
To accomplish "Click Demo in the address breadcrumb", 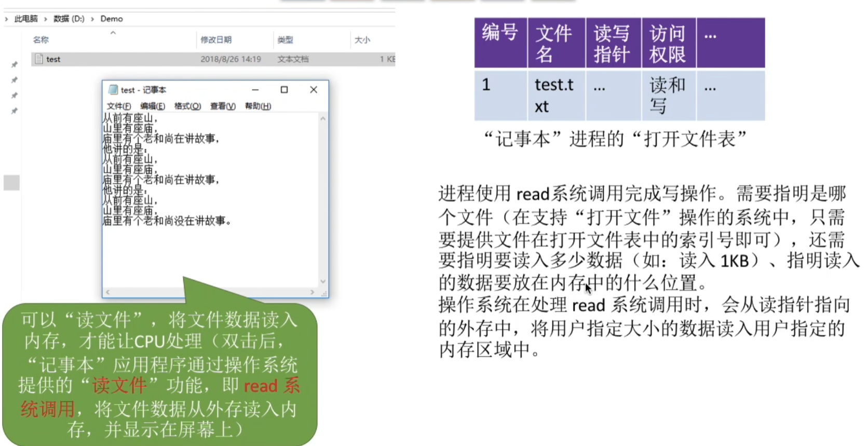I will 112,19.
